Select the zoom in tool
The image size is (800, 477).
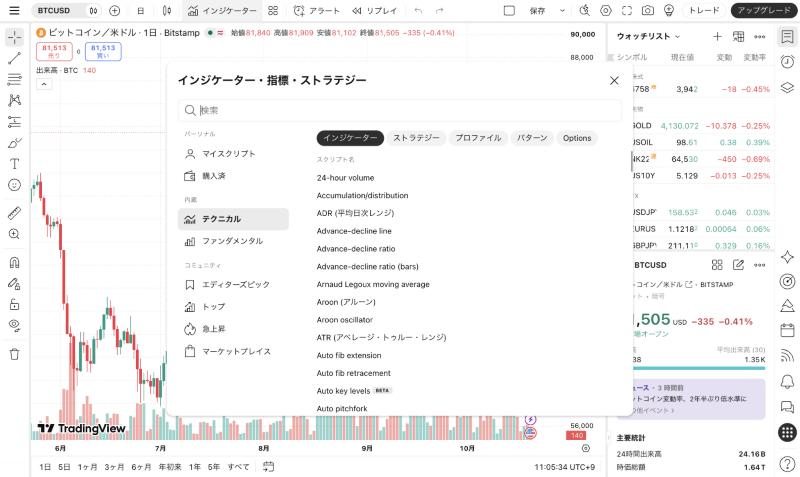[x=14, y=234]
